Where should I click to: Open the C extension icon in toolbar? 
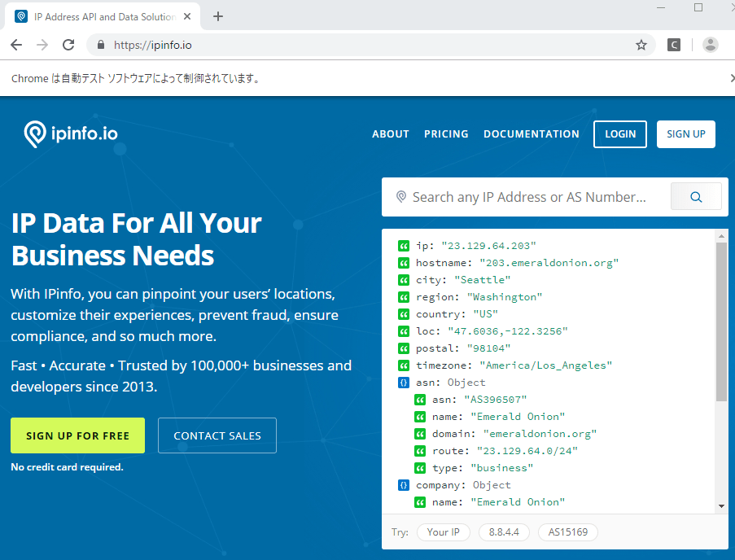[674, 45]
